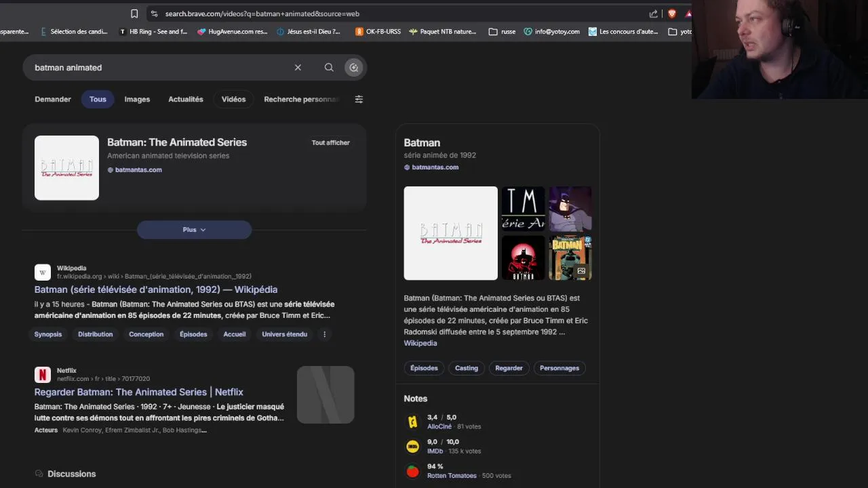Click the Regarder chip
The width and height of the screenshot is (868, 488).
(509, 368)
